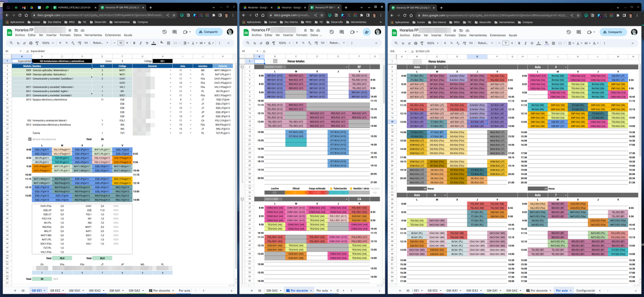The image size is (644, 297).
Task: Open Archivo menu in left window
Action: (x=20, y=35)
